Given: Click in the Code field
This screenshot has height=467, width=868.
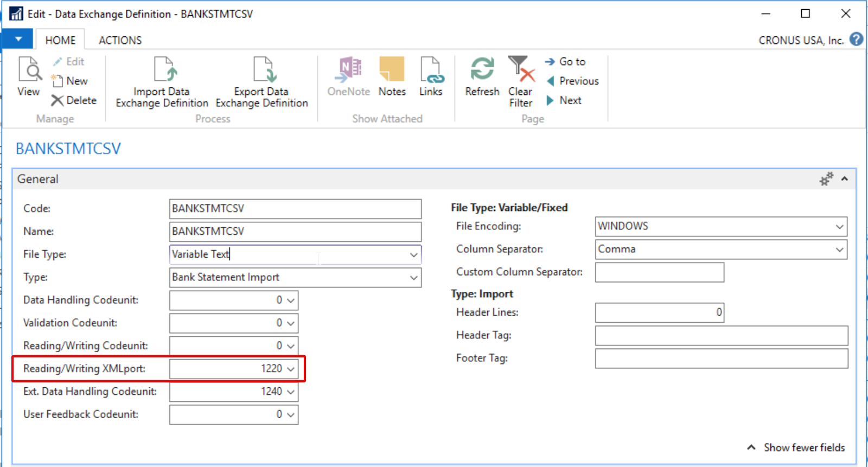Looking at the screenshot, I should [x=295, y=209].
